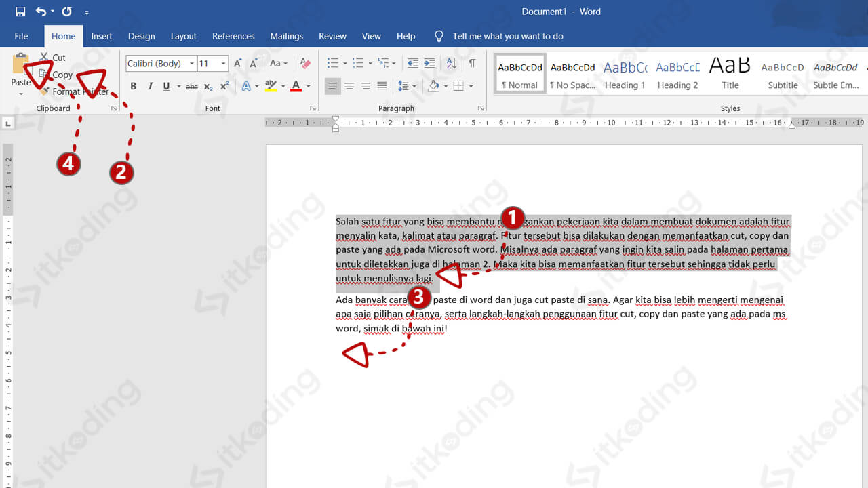Enable justified alignment

(382, 86)
